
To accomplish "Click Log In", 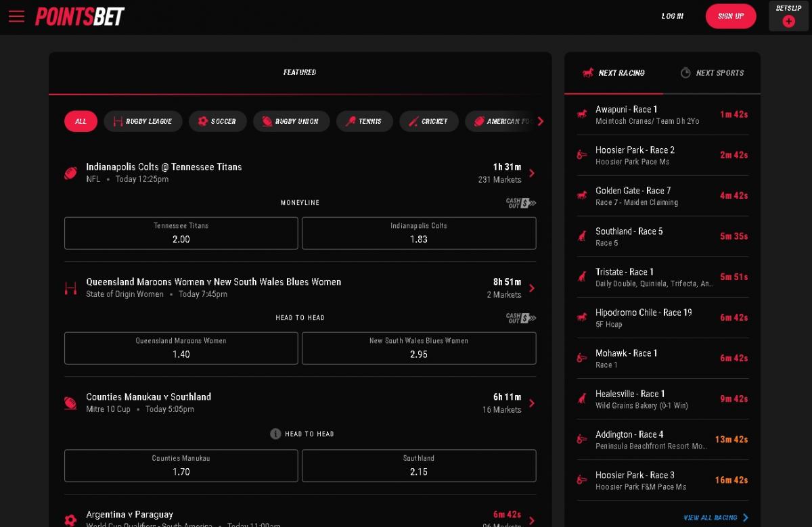I will pos(673,16).
